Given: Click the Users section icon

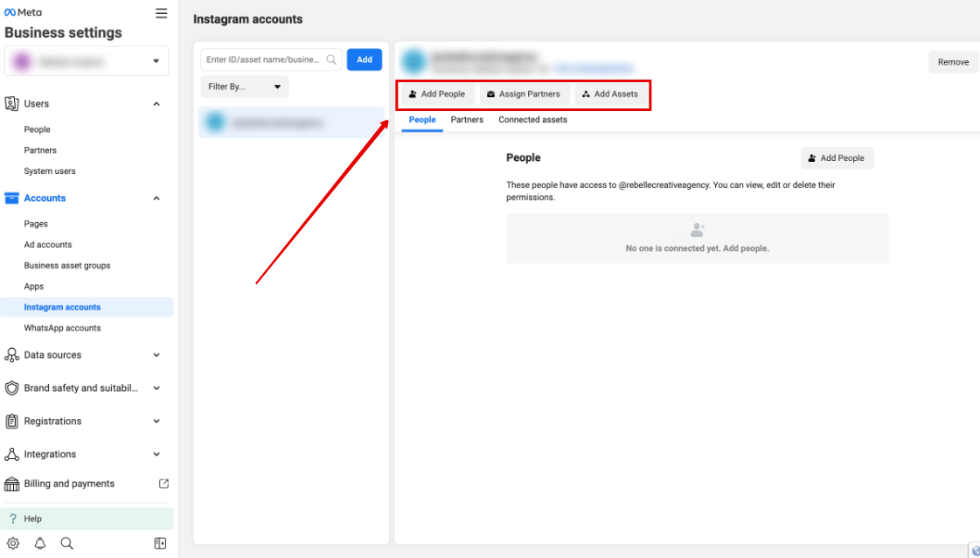Looking at the screenshot, I should tap(11, 104).
